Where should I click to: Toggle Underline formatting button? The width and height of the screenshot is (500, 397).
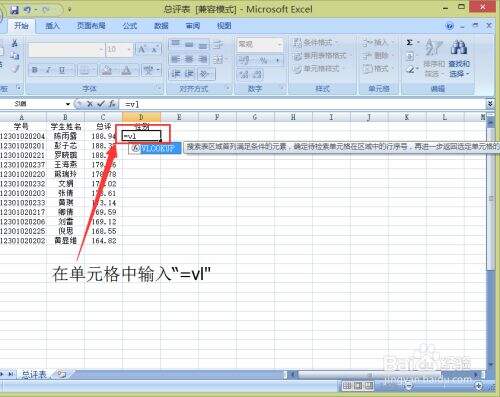[62, 70]
